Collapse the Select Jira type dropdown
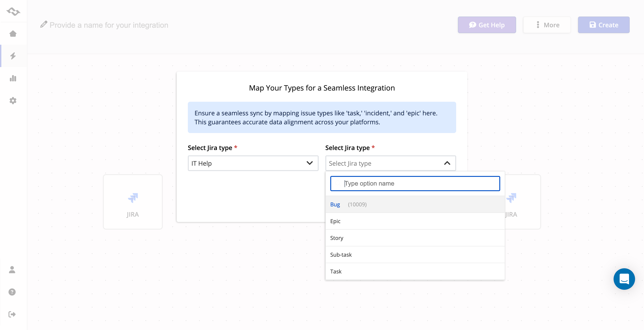 tap(390, 163)
